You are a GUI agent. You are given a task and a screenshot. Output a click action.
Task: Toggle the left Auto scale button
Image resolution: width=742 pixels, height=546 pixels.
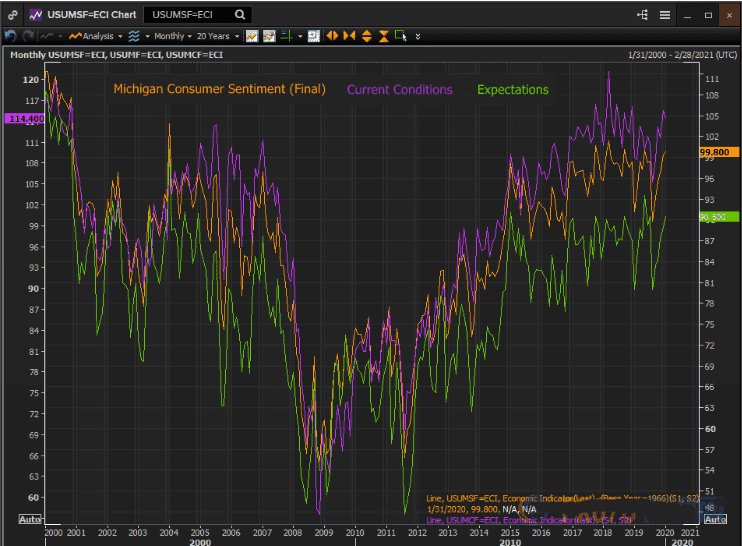[x=30, y=519]
